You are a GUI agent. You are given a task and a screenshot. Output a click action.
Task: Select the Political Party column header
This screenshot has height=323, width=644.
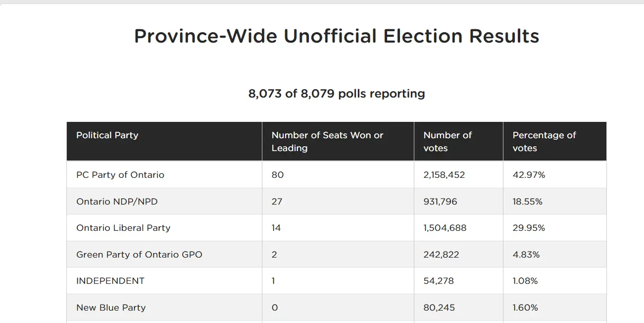107,135
